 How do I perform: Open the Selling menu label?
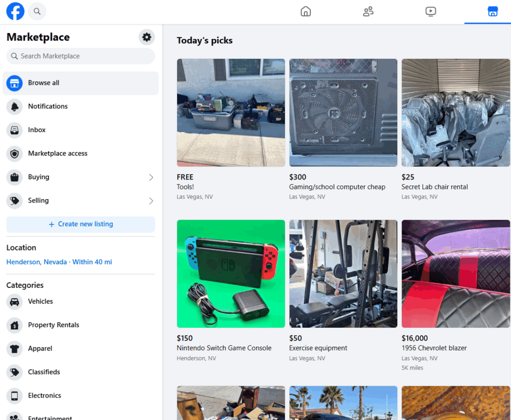coord(38,201)
